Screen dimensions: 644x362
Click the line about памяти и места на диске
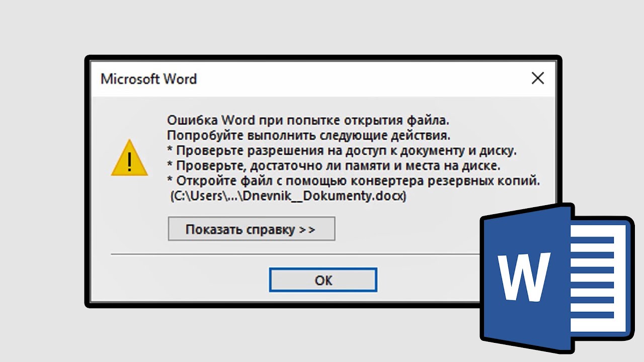coord(334,165)
